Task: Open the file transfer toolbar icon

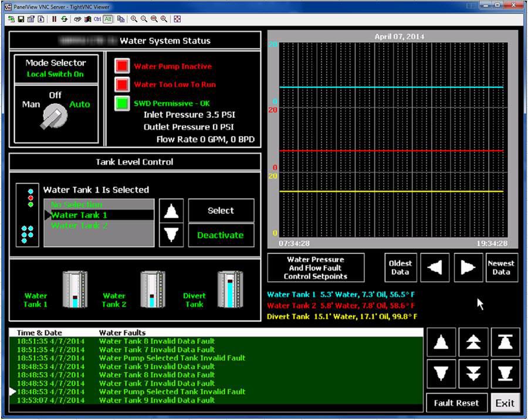Action: (121, 19)
